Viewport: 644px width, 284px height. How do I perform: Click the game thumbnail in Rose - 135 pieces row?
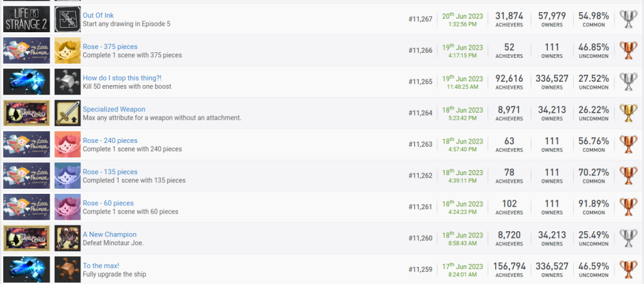(26, 175)
